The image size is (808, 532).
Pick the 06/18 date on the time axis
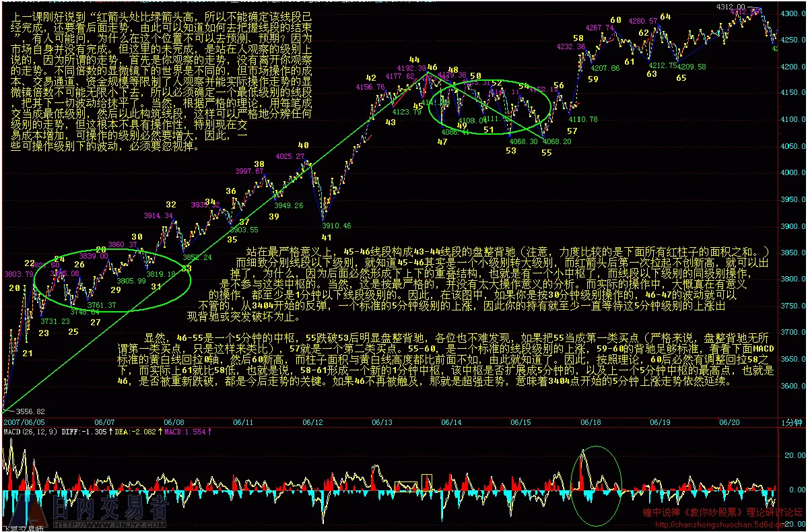(x=590, y=422)
